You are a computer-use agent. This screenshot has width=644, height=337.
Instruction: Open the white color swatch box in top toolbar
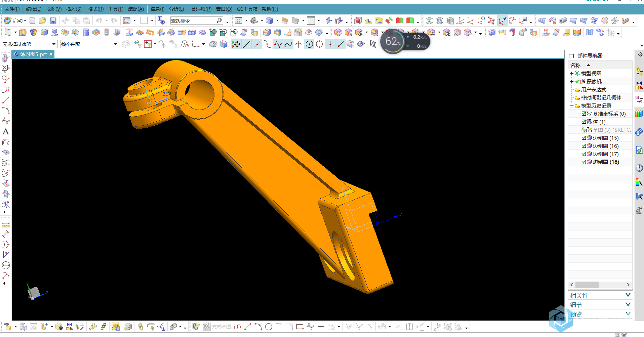point(144,20)
